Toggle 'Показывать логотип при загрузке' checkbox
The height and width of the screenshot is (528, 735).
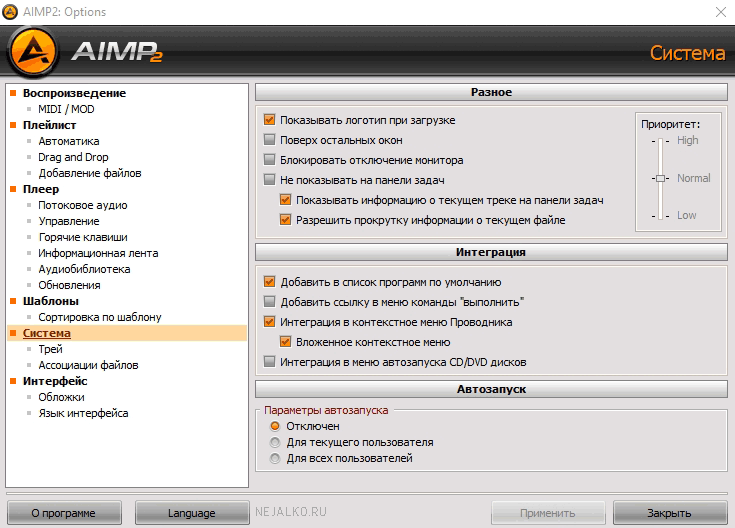pyautogui.click(x=270, y=120)
